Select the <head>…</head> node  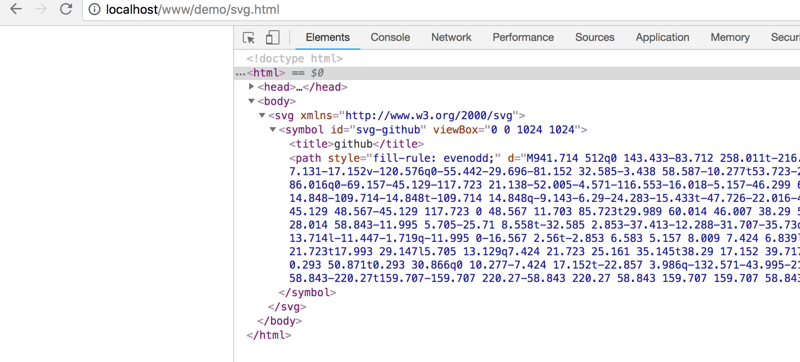(x=303, y=87)
